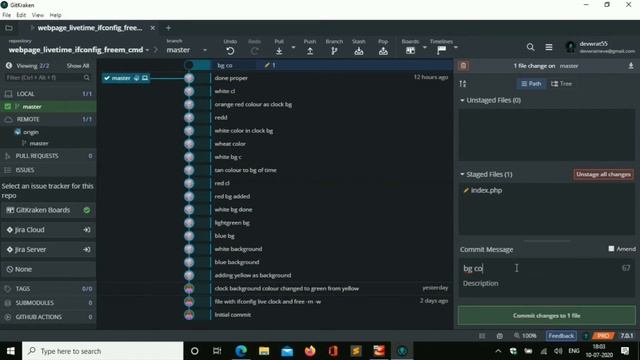The width and height of the screenshot is (640, 360).
Task: Open the Pull options dropdown arrow
Action: (293, 48)
